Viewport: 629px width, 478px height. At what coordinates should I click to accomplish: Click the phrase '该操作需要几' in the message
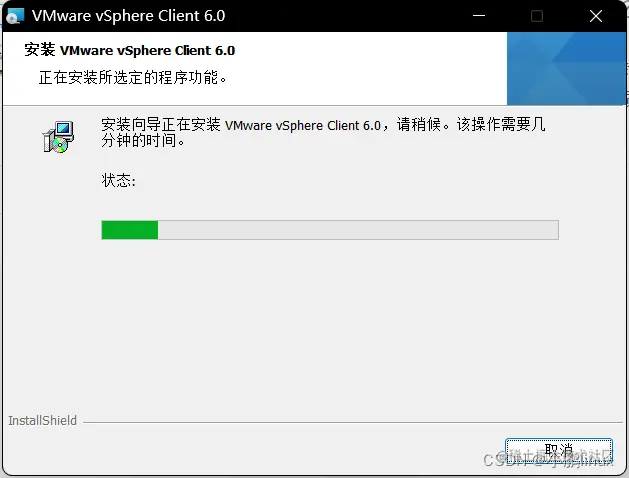501,124
